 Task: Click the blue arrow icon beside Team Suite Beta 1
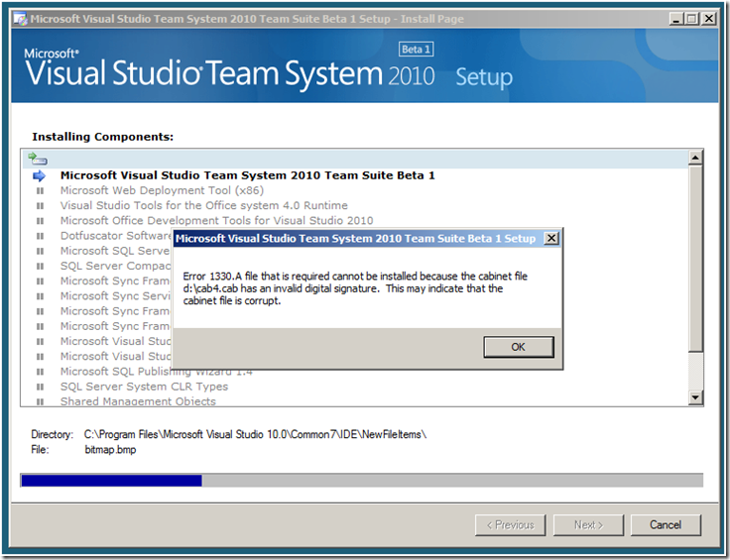pos(40,175)
